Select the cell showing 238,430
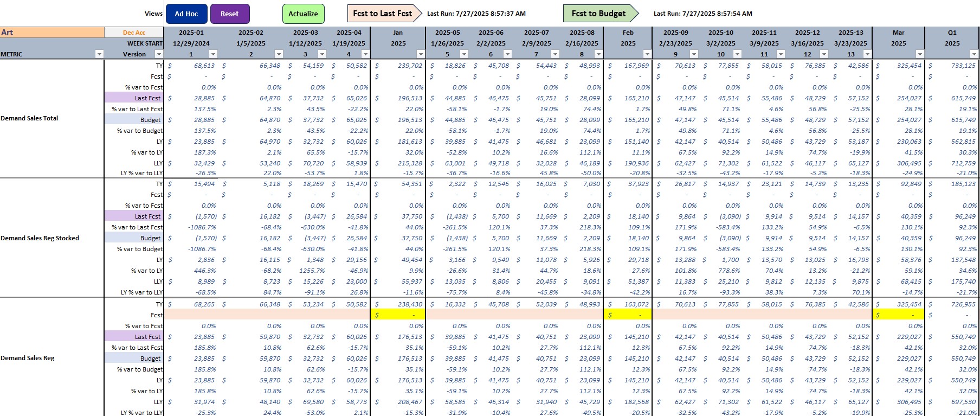Screen dimensions: 980x416 tap(398, 304)
